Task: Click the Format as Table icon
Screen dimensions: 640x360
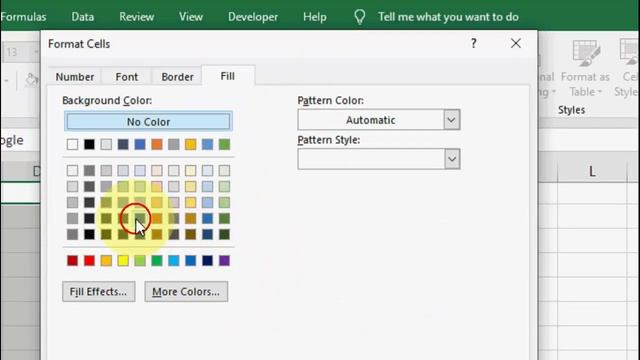Action: tap(586, 53)
